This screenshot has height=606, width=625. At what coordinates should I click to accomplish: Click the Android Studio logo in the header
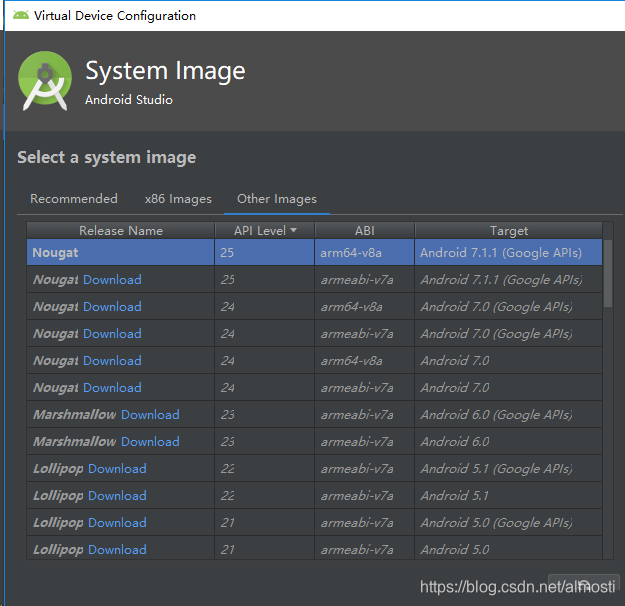pos(45,81)
